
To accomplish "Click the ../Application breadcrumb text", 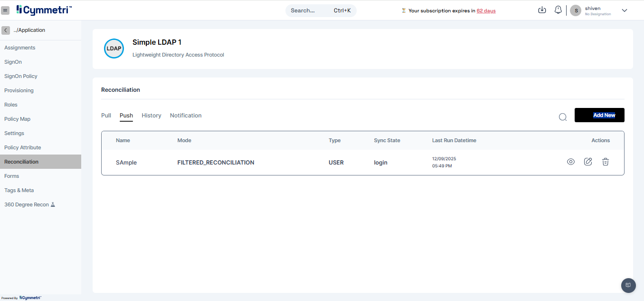I will coord(29,30).
